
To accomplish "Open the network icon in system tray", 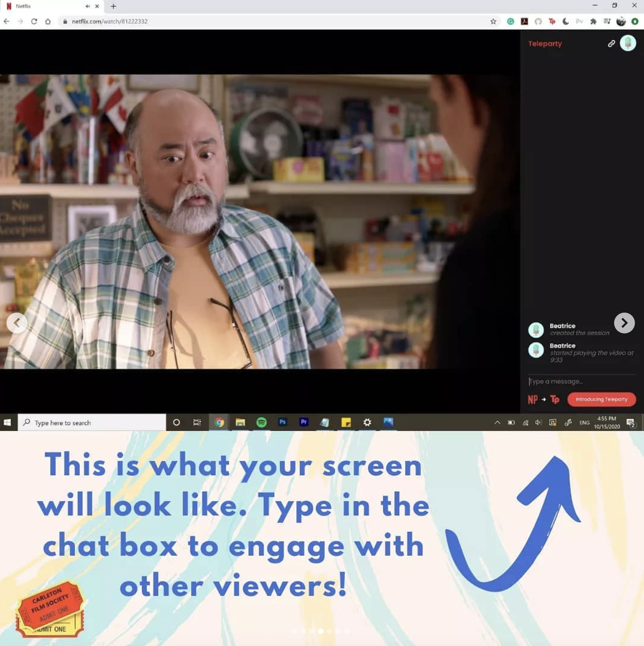I will [x=525, y=422].
